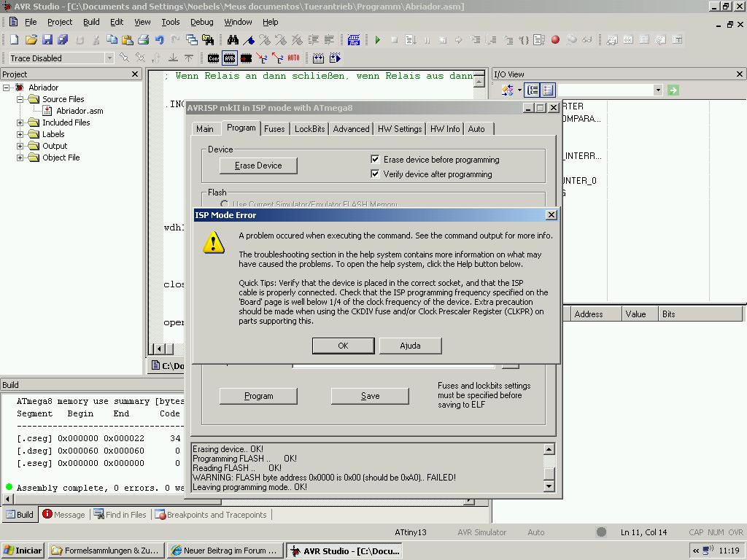
Task: Click the Save button for ELF
Action: pyautogui.click(x=370, y=396)
